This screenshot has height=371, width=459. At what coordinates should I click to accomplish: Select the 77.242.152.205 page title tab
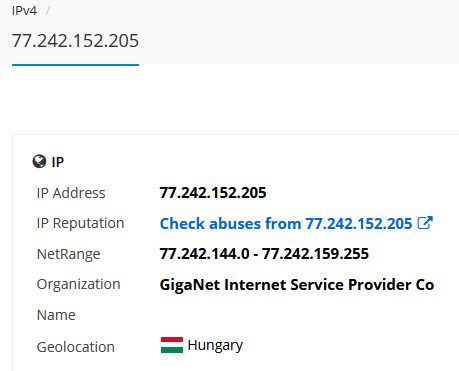[75, 41]
